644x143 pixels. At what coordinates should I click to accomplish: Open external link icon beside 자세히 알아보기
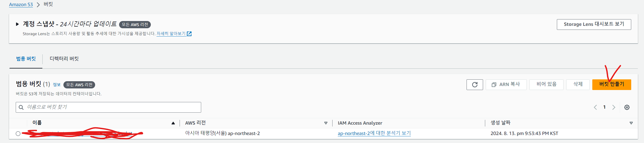tap(189, 34)
